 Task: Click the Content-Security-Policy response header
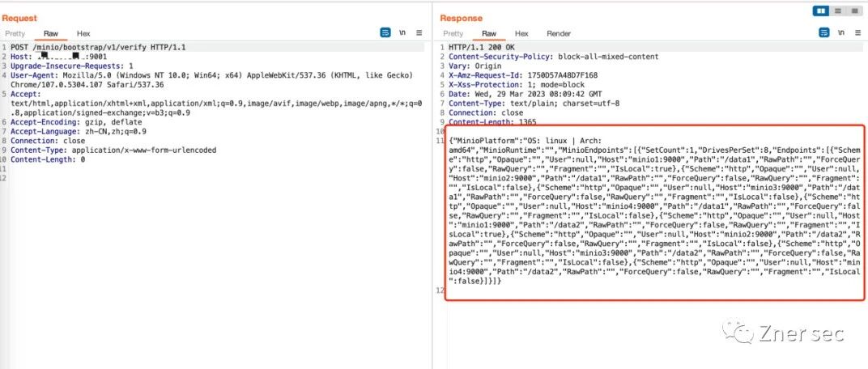click(554, 57)
